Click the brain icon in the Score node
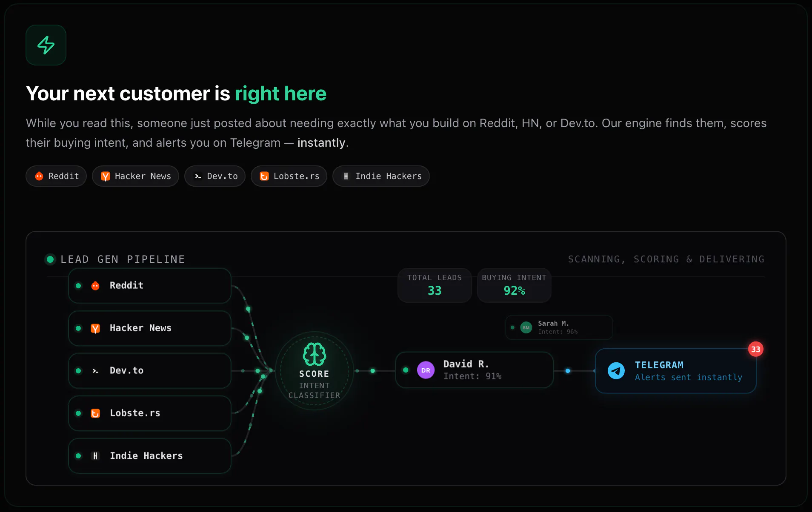The width and height of the screenshot is (812, 512). pos(315,354)
